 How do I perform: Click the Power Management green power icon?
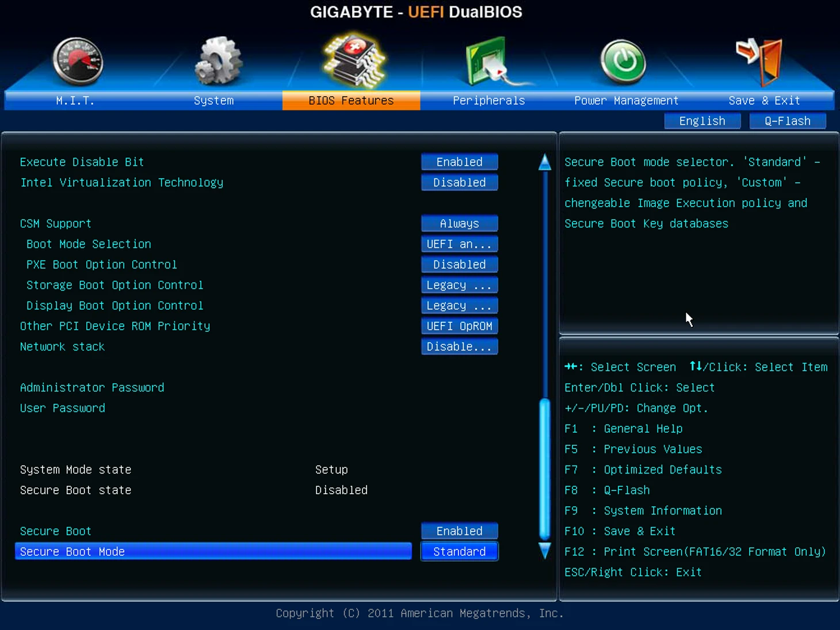point(623,62)
